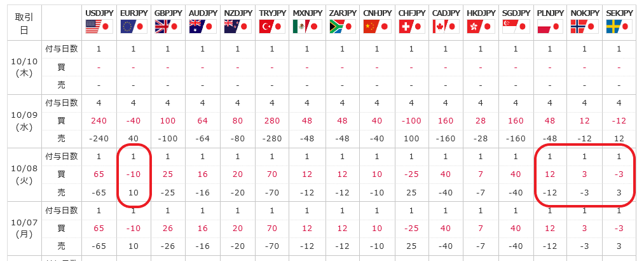This screenshot has height=261, width=644.
Task: Click the SEKJPY Swedish flag icon
Action: coord(619,27)
